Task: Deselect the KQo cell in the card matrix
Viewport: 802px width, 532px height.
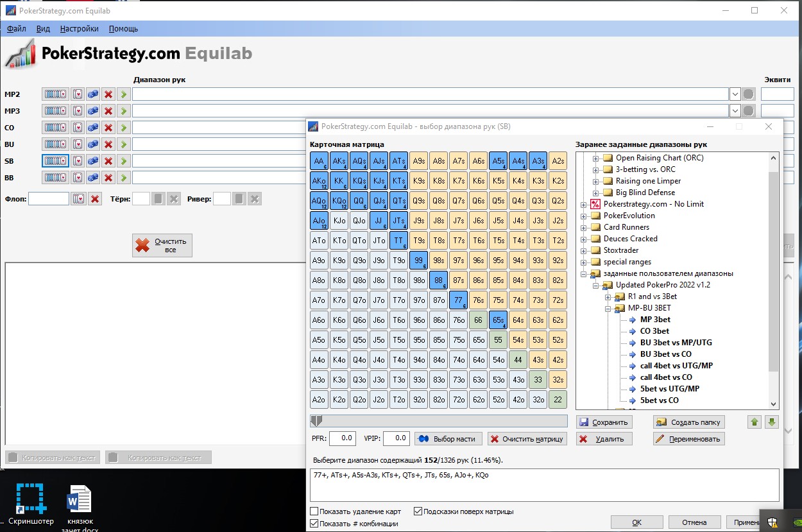Action: pos(339,201)
